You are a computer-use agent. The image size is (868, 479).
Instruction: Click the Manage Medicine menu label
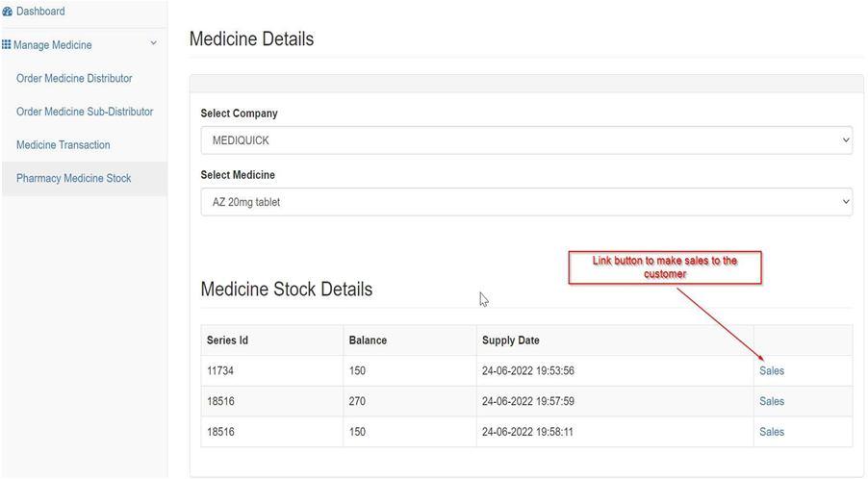tap(53, 45)
